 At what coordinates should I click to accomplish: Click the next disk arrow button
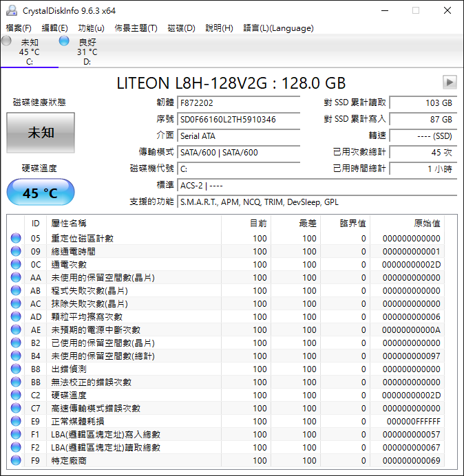point(450,83)
